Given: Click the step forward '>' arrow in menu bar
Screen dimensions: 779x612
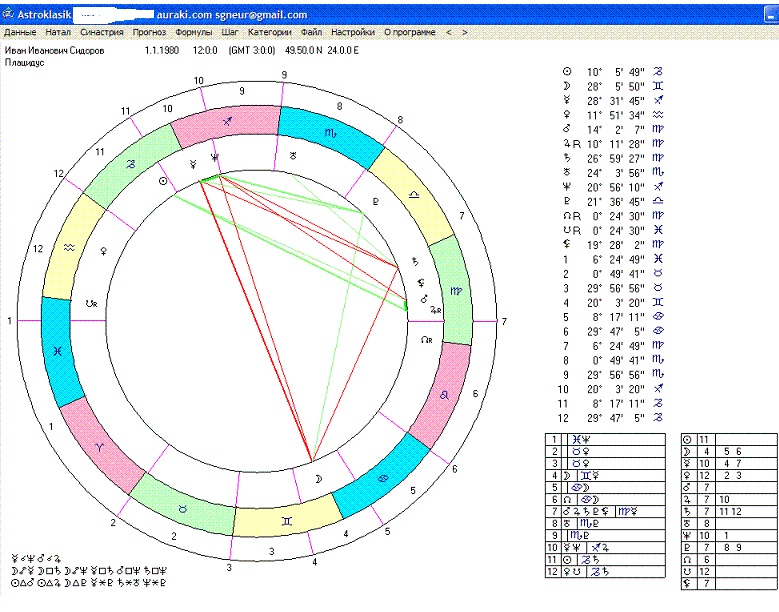Looking at the screenshot, I should pyautogui.click(x=462, y=32).
